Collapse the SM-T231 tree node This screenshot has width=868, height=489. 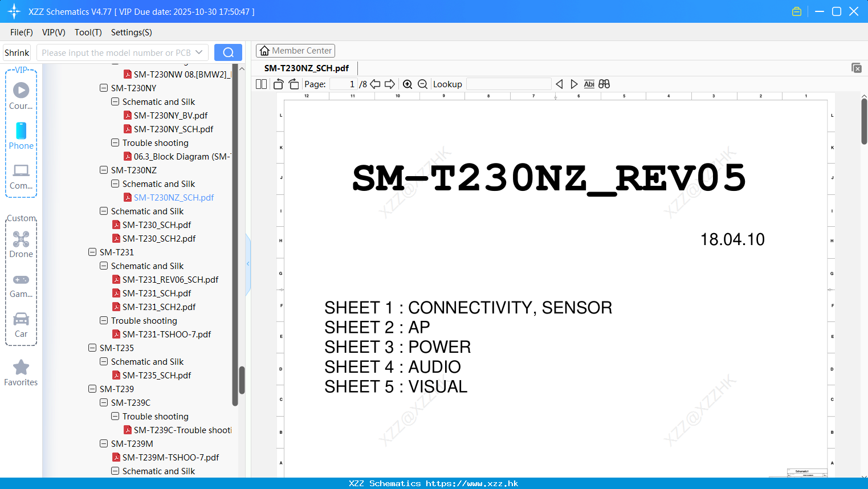point(92,252)
